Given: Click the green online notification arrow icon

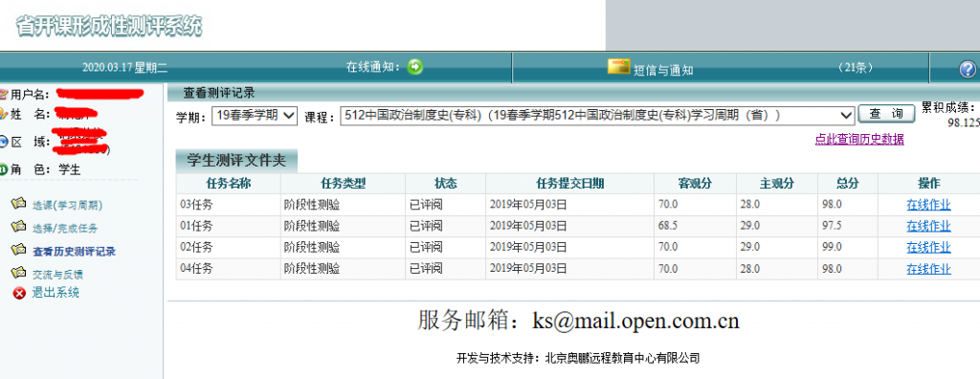Looking at the screenshot, I should pos(415,67).
